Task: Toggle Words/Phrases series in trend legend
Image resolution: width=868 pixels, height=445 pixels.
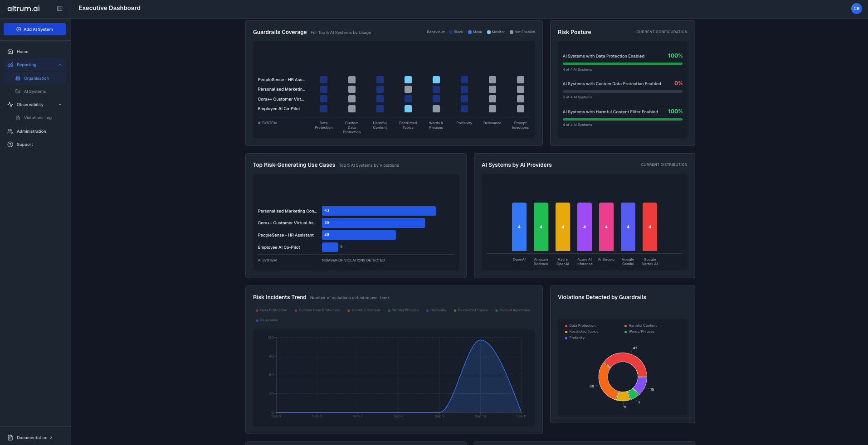Action: (403, 310)
